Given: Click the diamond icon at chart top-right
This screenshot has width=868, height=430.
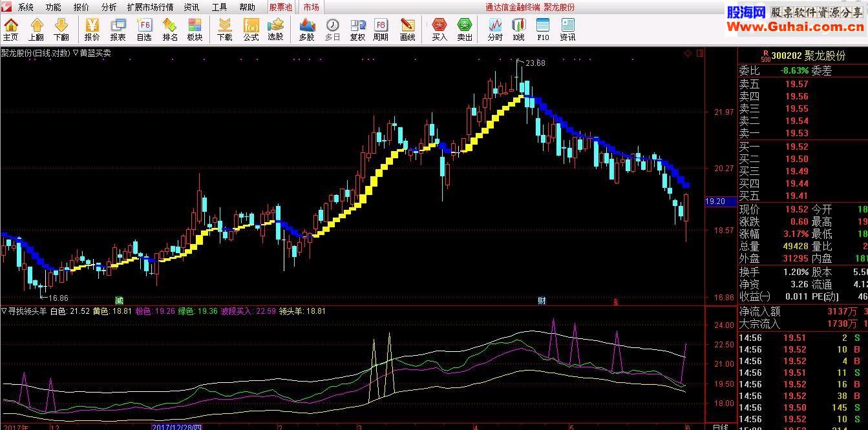Looking at the screenshot, I should tap(688, 53).
